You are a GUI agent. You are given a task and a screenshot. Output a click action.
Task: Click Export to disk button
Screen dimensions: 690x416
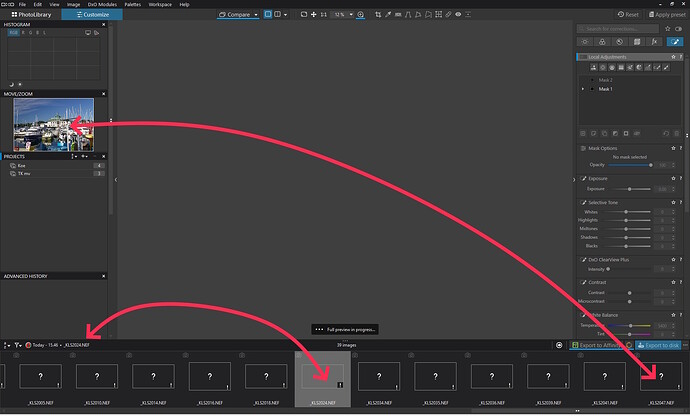pyautogui.click(x=658, y=346)
